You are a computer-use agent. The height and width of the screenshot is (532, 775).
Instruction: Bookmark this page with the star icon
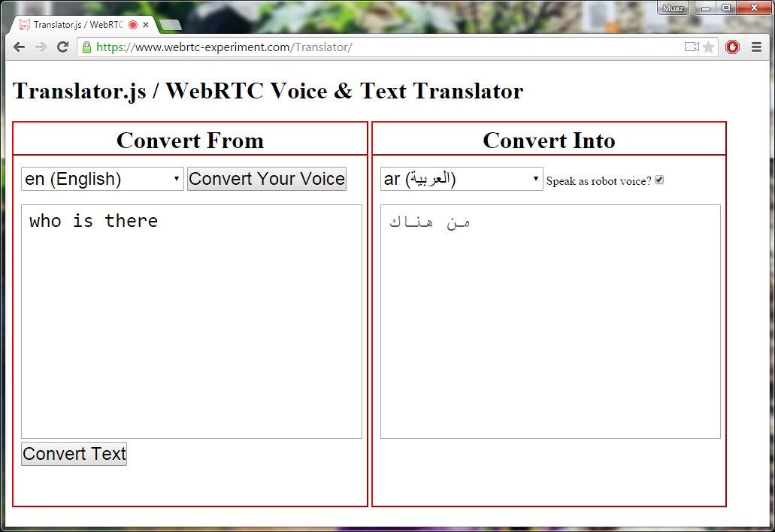click(708, 47)
